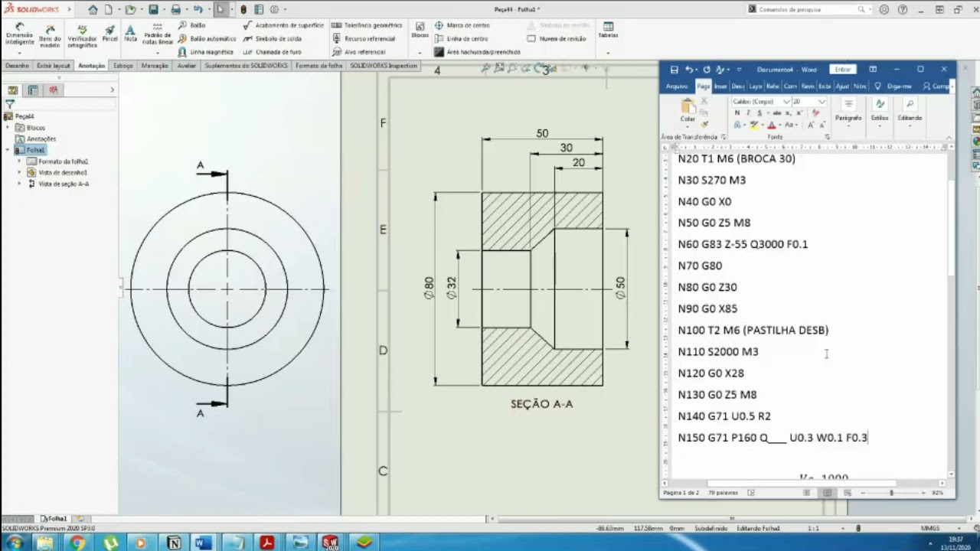The width and height of the screenshot is (980, 551).
Task: Open SolidWorks Options gear icon
Action: tap(275, 9)
